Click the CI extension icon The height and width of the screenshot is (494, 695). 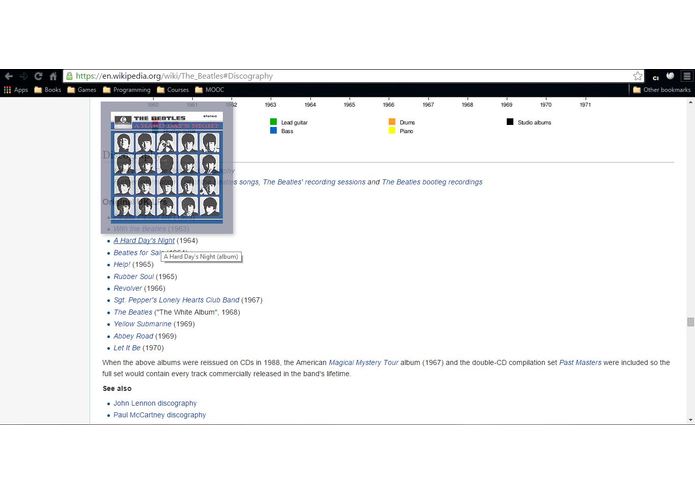(656, 78)
